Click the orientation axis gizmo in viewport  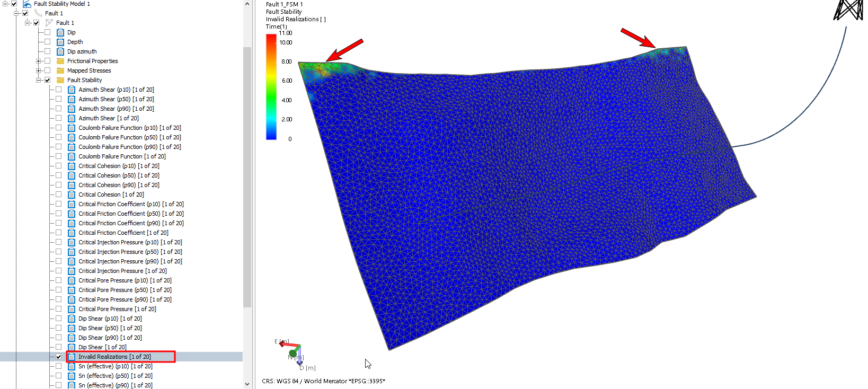point(293,352)
